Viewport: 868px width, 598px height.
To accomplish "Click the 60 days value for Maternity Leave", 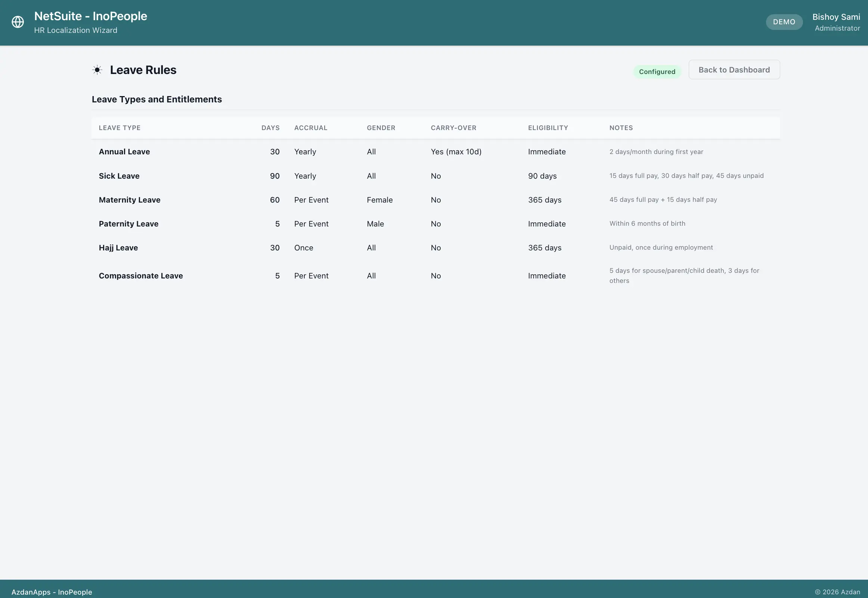I will tap(275, 200).
